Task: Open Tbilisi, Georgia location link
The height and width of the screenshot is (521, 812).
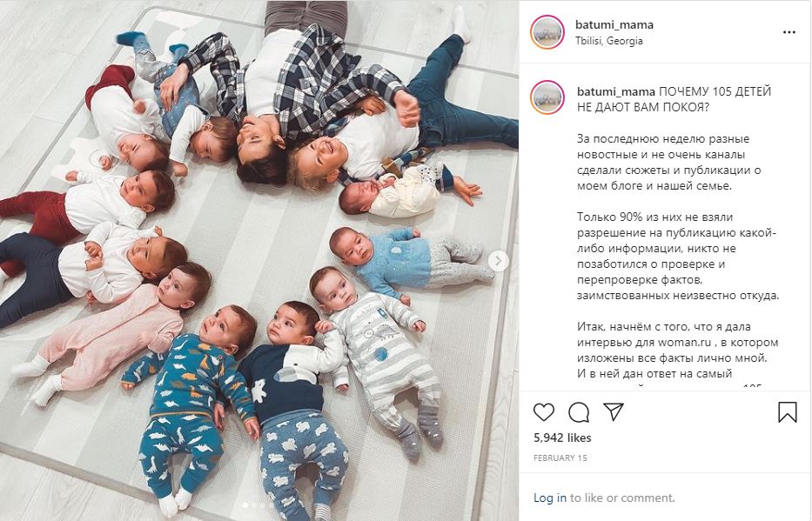Action: click(609, 40)
